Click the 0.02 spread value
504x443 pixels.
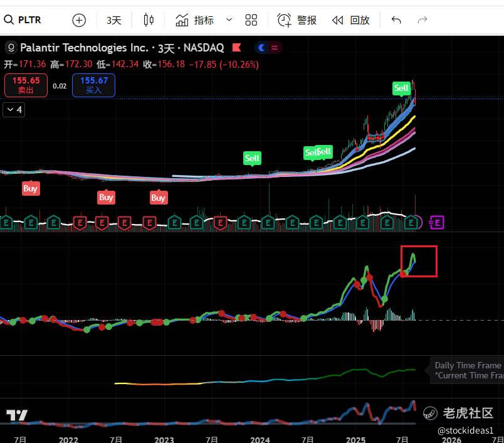tap(60, 86)
